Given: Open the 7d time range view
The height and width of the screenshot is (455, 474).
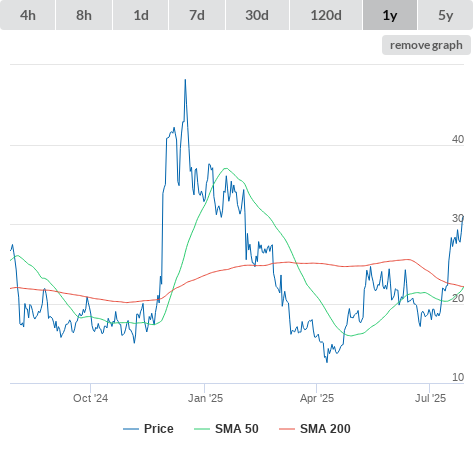Looking at the screenshot, I should point(197,15).
